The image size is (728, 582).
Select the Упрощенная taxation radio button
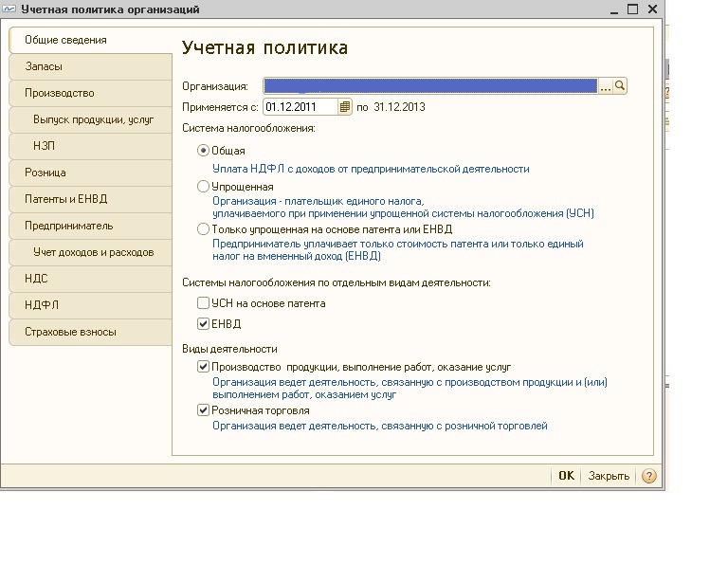tap(203, 187)
